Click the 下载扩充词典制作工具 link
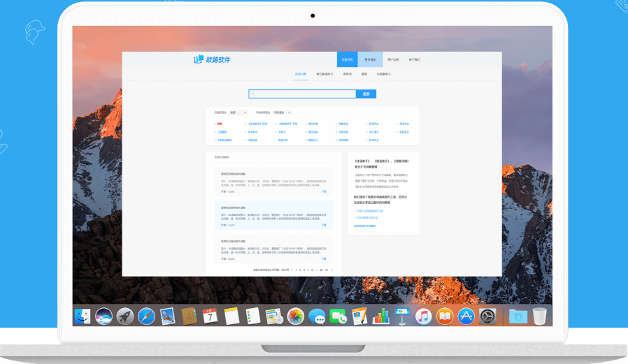The height and width of the screenshot is (364, 628). click(x=369, y=211)
